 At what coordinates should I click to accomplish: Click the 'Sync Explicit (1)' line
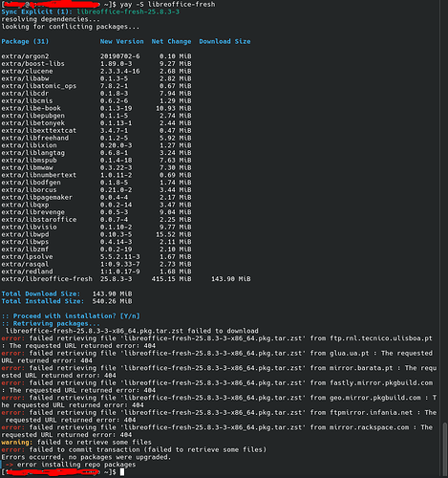point(91,11)
